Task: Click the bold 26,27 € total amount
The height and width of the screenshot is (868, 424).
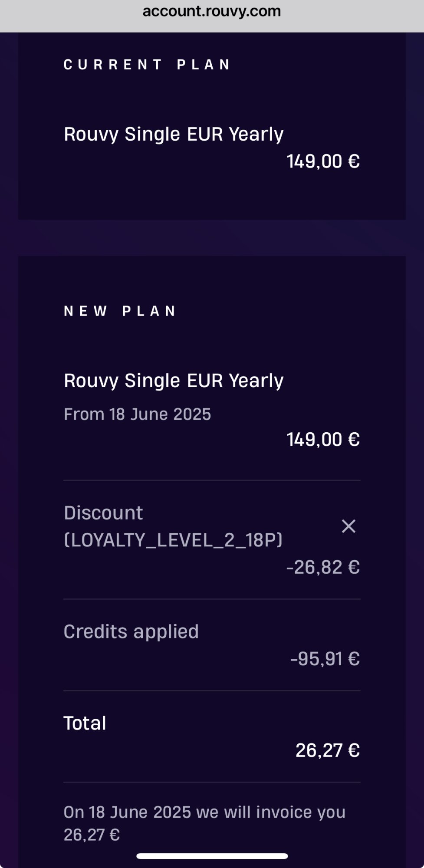Action: click(328, 750)
